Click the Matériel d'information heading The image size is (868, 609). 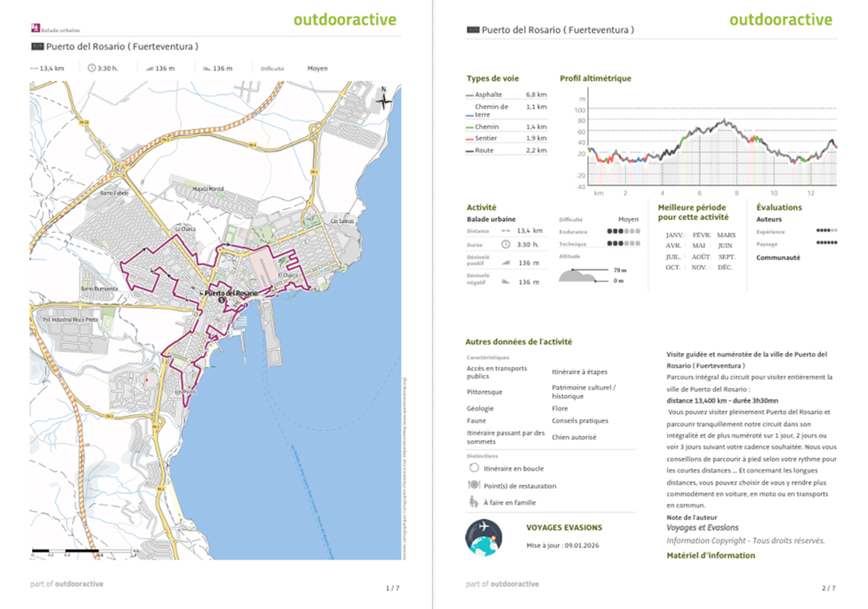(x=710, y=556)
